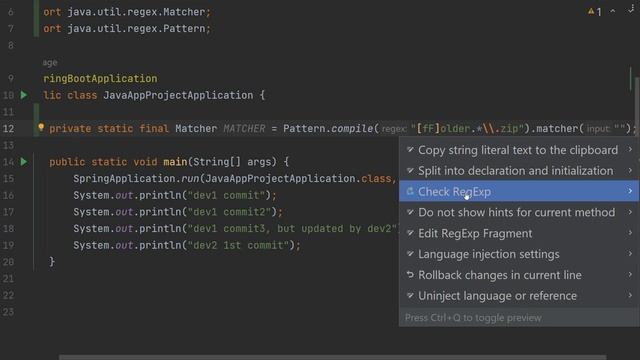The image size is (640, 360).
Task: Click the "dev2 1st commit" string
Action: [238, 245]
